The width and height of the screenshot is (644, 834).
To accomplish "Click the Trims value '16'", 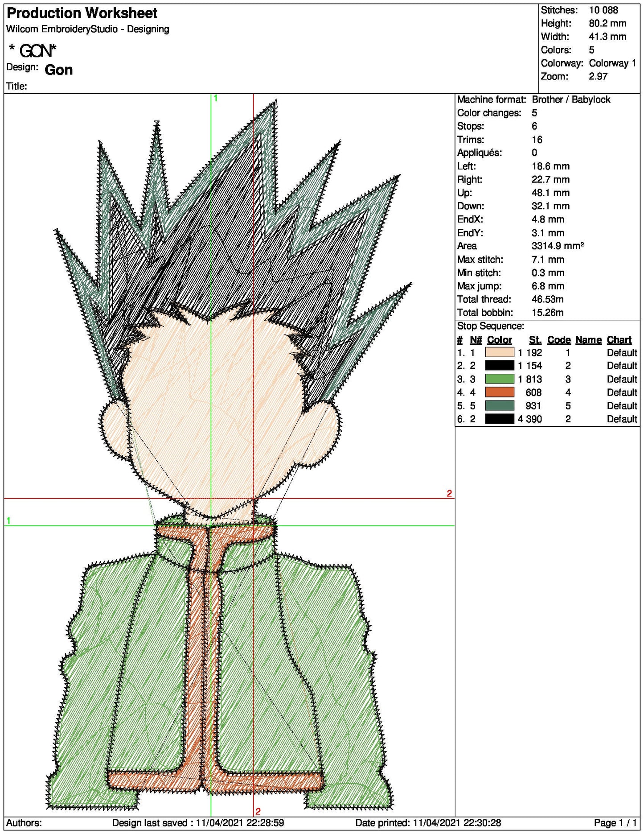I will coord(537,140).
